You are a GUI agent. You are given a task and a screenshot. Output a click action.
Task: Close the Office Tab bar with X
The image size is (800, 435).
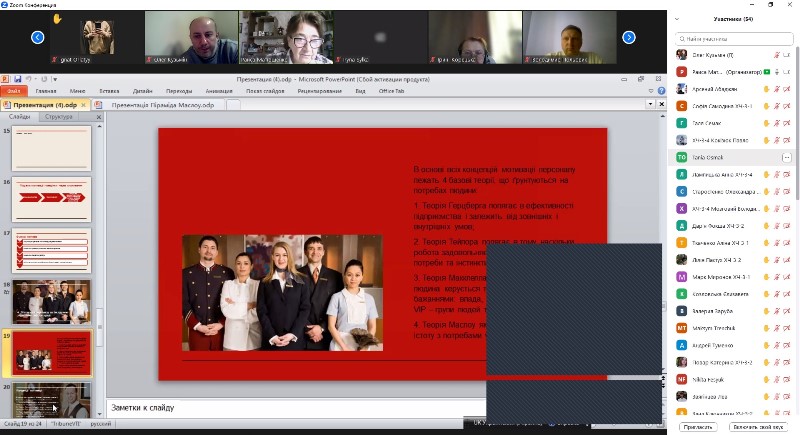pyautogui.click(x=662, y=104)
